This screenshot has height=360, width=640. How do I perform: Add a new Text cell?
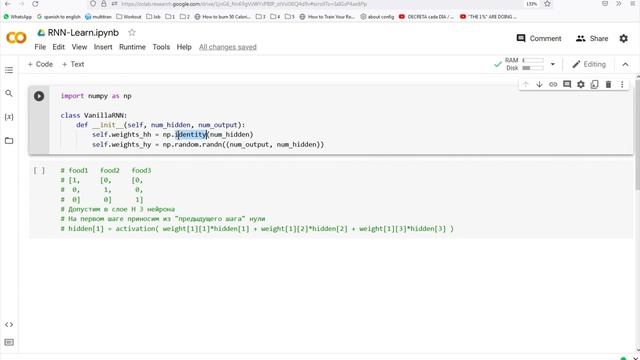tap(73, 64)
